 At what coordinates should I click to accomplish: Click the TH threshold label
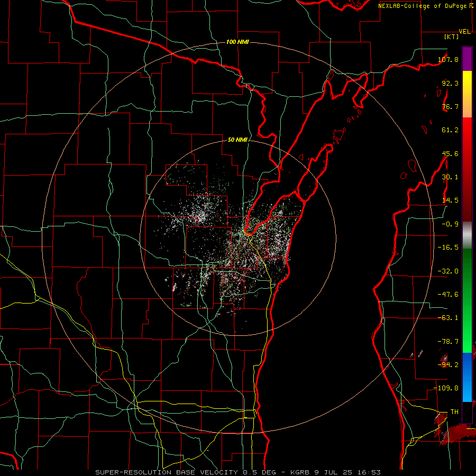[454, 412]
